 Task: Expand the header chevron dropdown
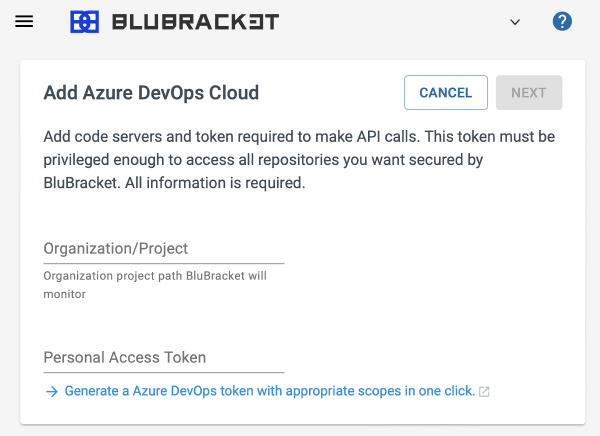coord(515,22)
